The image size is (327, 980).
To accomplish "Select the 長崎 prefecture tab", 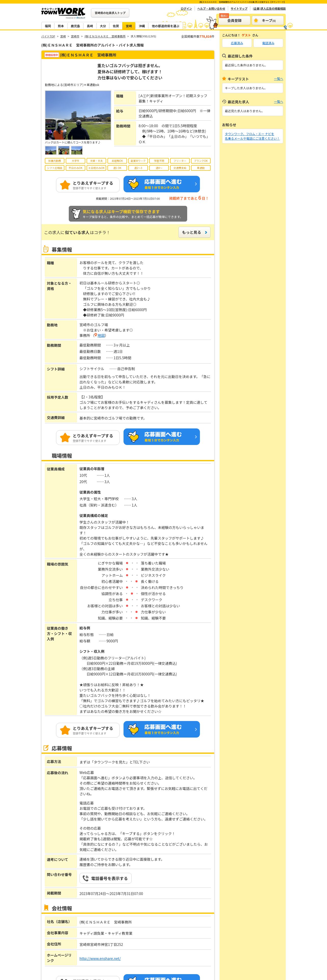I will tap(90, 26).
